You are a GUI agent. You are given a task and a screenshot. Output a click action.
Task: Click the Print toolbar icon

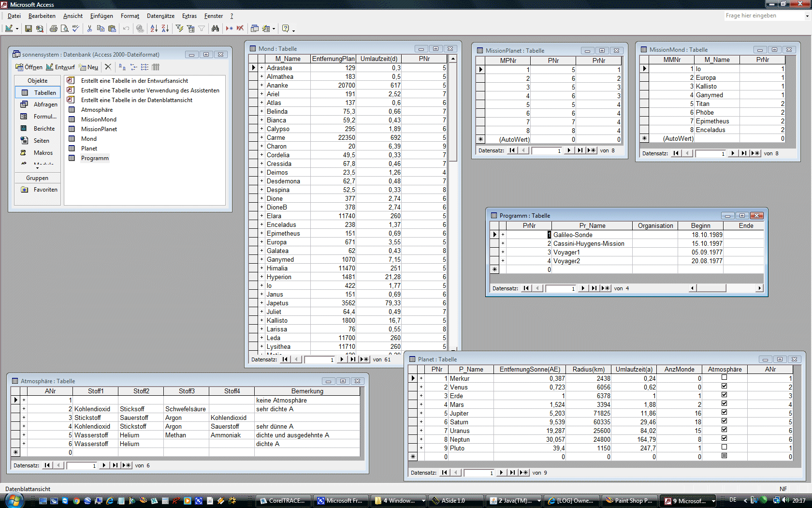tap(54, 29)
